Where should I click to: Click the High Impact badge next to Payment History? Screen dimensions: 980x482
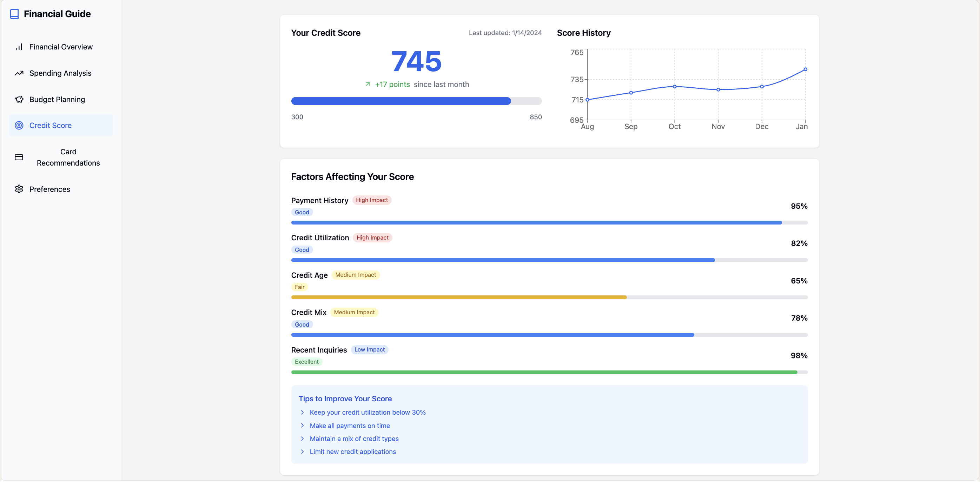(x=372, y=200)
